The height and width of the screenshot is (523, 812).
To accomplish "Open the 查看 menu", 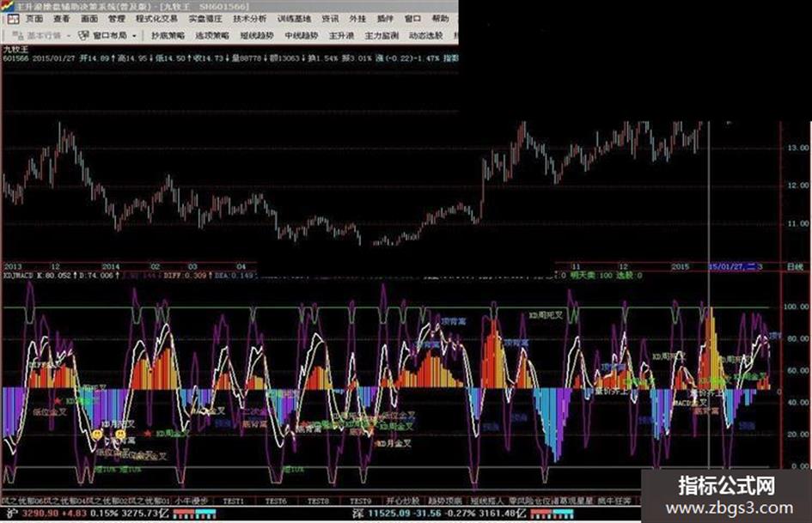I will click(62, 19).
